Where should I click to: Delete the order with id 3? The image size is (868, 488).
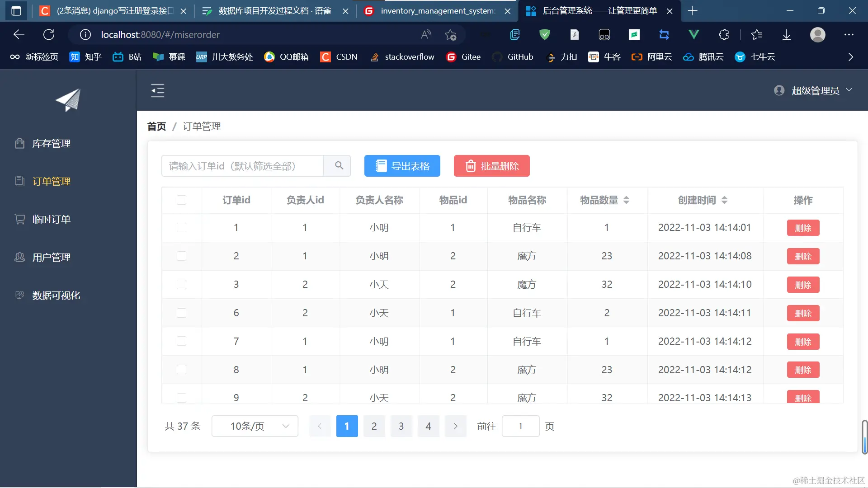(803, 285)
